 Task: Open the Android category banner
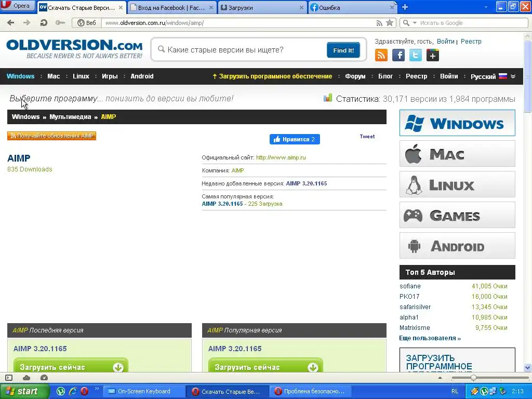457,246
